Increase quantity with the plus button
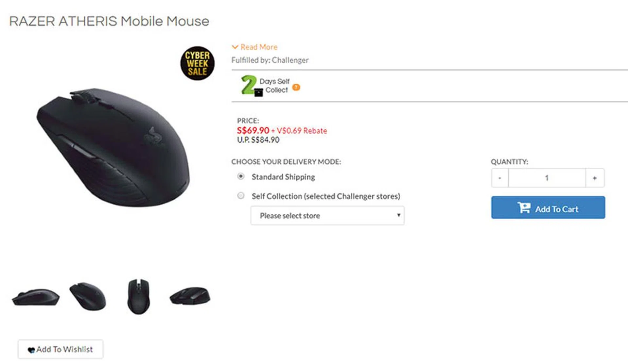628x364 pixels. pyautogui.click(x=595, y=178)
